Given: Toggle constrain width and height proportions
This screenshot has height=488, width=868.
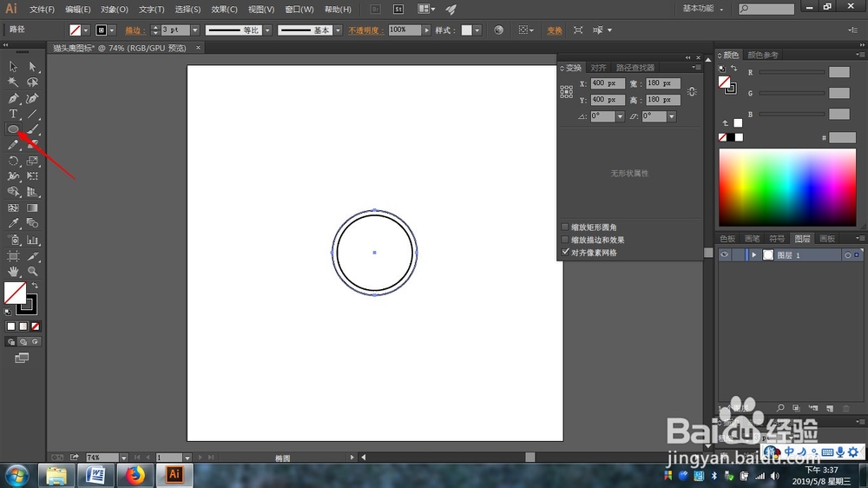Looking at the screenshot, I should click(692, 92).
